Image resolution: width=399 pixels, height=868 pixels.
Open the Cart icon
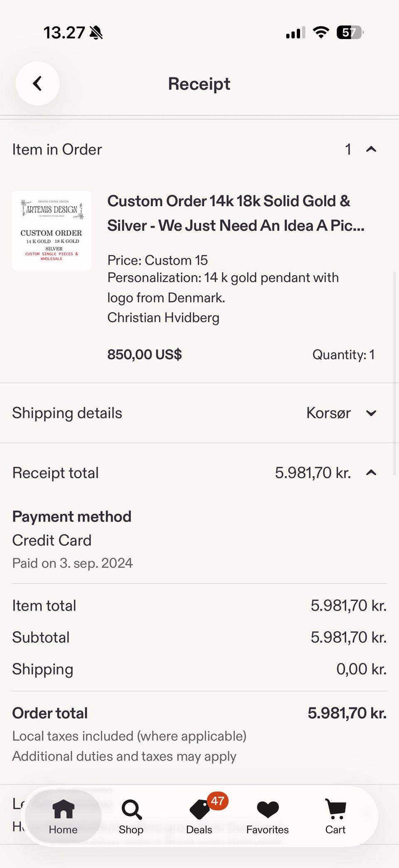pyautogui.click(x=335, y=809)
